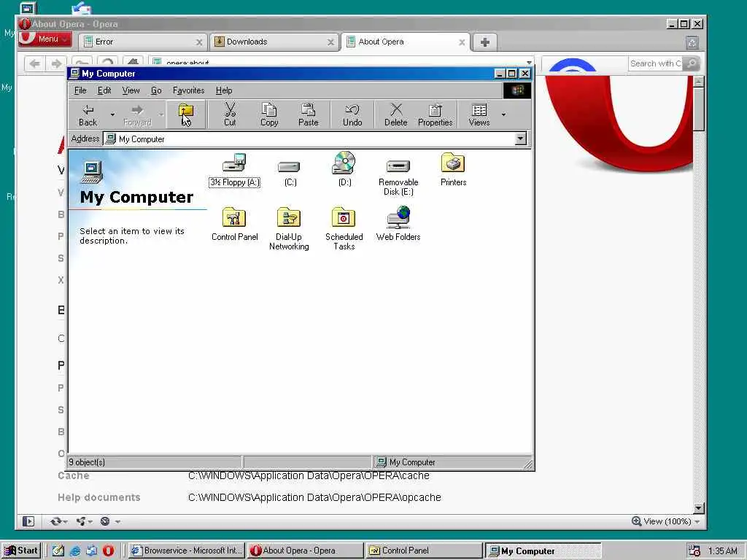The width and height of the screenshot is (747, 560).
Task: Close the Downloads tab in Opera
Action: click(330, 42)
